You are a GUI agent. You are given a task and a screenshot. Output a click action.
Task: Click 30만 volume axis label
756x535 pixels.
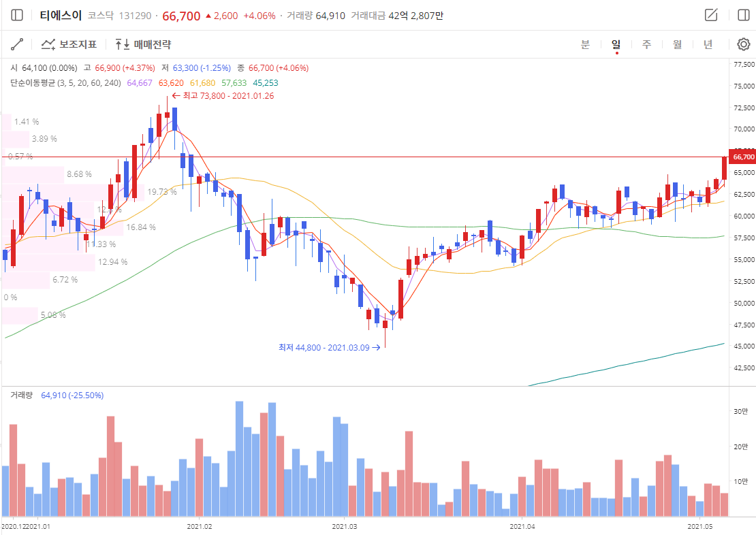(740, 412)
